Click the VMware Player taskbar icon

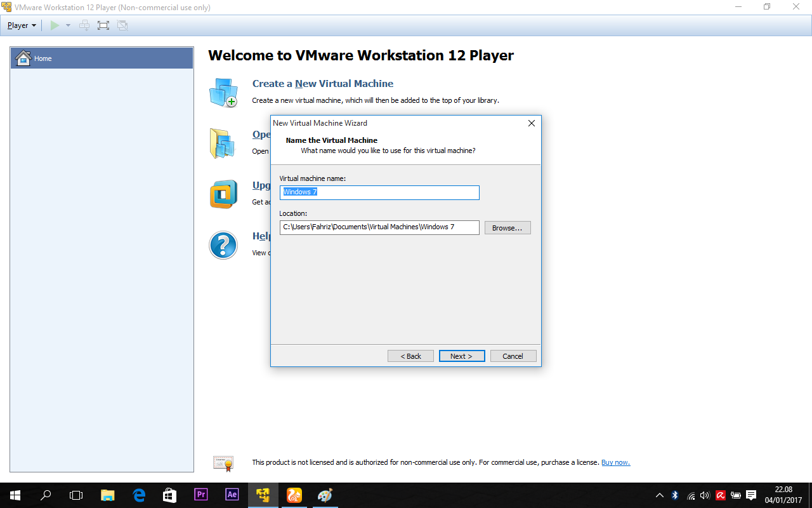[263, 495]
